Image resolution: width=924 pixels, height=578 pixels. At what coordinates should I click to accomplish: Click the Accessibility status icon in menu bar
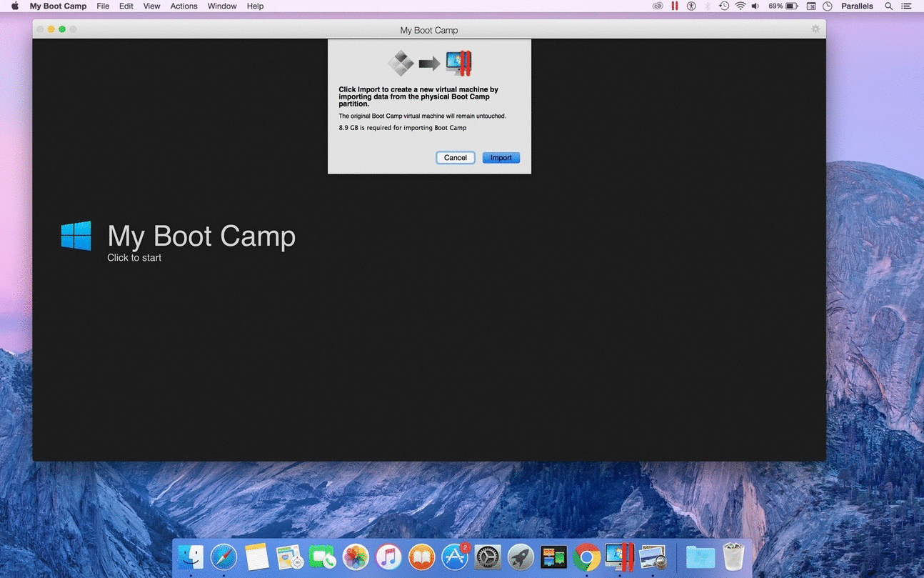[691, 6]
